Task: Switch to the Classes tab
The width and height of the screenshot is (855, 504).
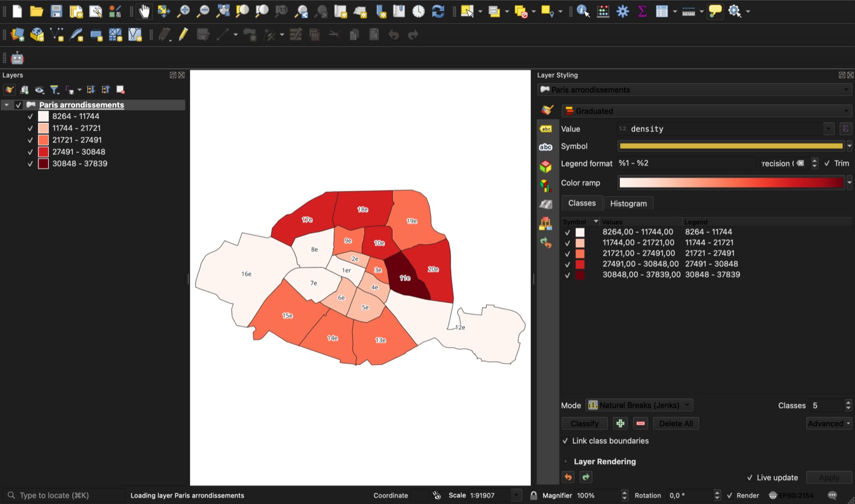Action: [582, 203]
